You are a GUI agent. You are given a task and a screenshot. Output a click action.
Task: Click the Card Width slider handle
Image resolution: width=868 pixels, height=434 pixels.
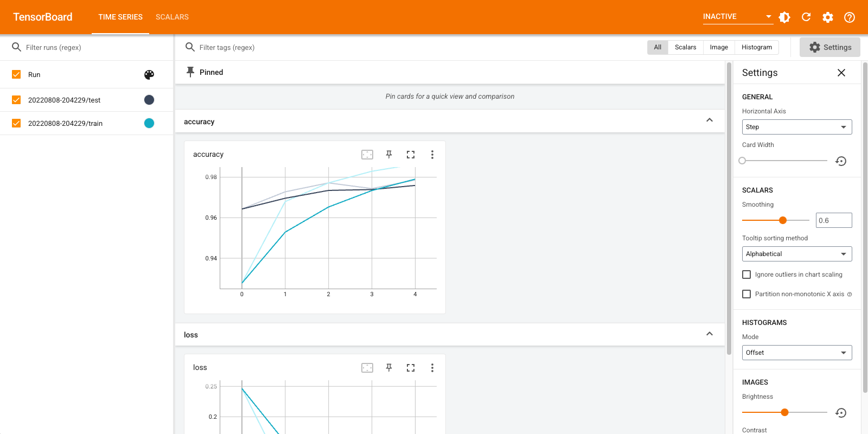click(x=742, y=161)
